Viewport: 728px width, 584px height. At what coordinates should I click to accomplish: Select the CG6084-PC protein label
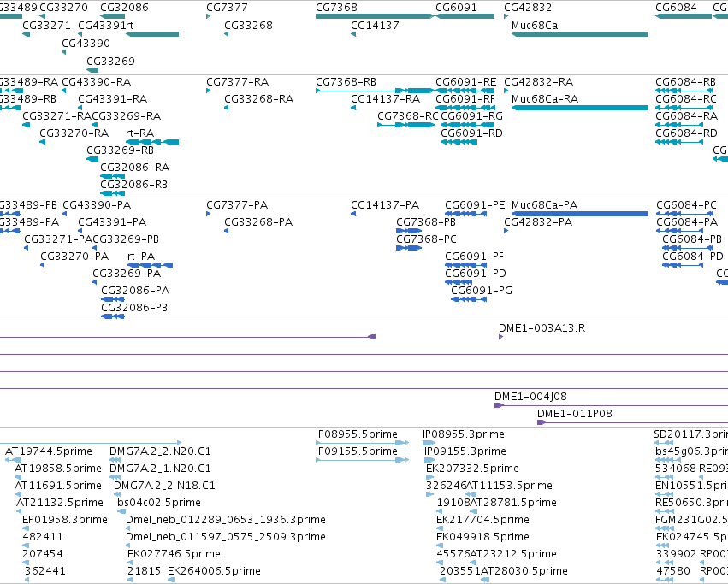coord(686,205)
